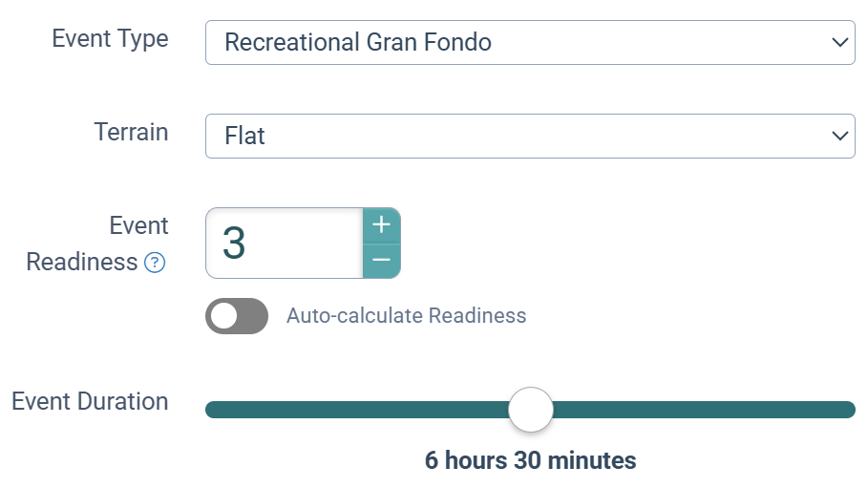Viewport: 868px width, 488px height.
Task: Decrease Event Readiness with the minus button
Action: pos(381,261)
